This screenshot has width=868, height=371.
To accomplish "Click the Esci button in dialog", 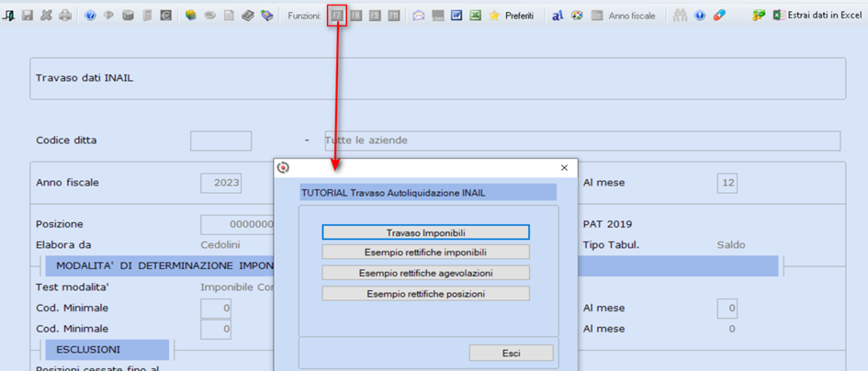I will point(511,353).
